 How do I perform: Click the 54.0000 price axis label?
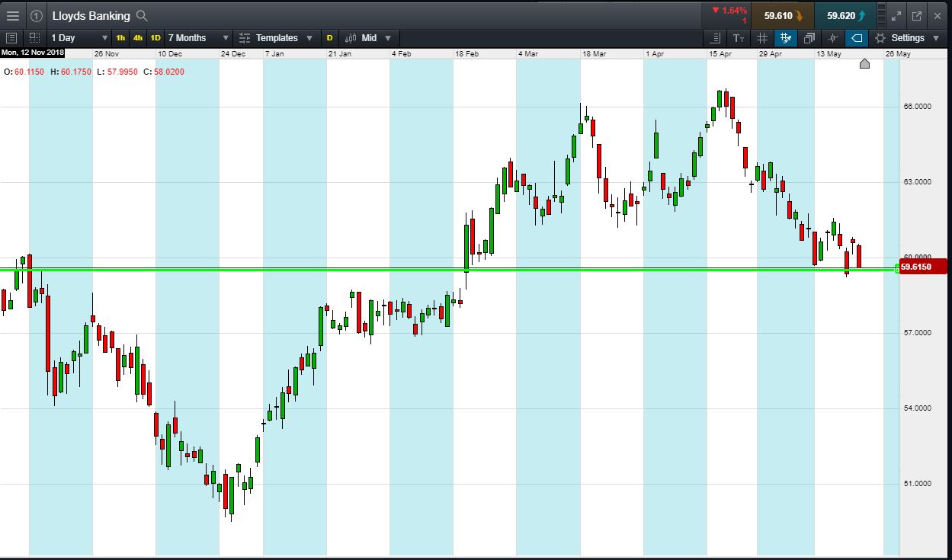[x=918, y=408]
